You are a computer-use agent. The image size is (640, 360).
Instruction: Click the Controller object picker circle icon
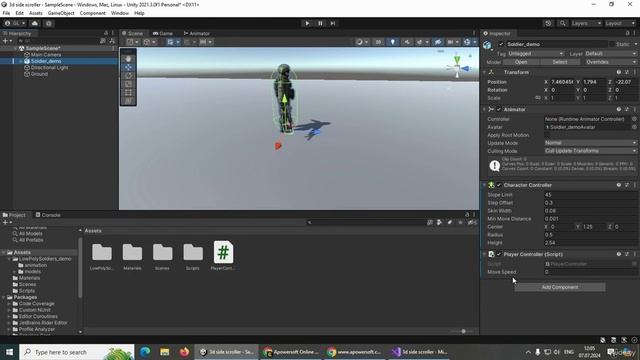634,119
